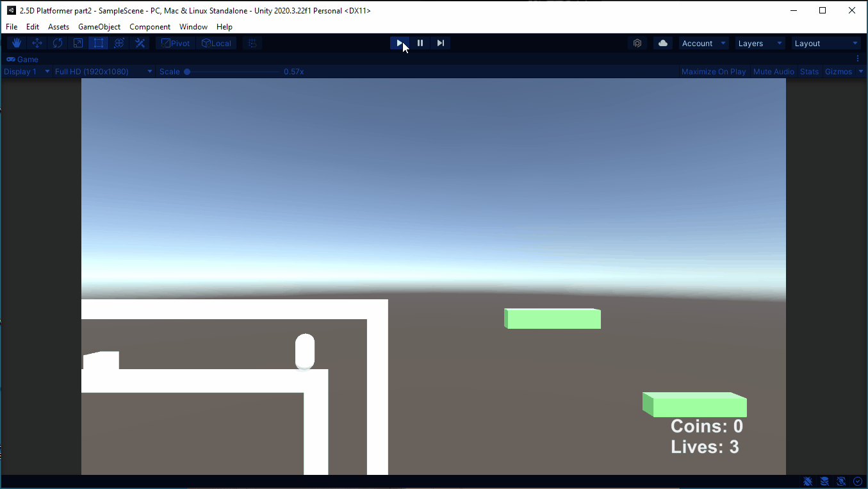Toggle Mute Audio
Image resolution: width=868 pixels, height=489 pixels.
click(774, 71)
